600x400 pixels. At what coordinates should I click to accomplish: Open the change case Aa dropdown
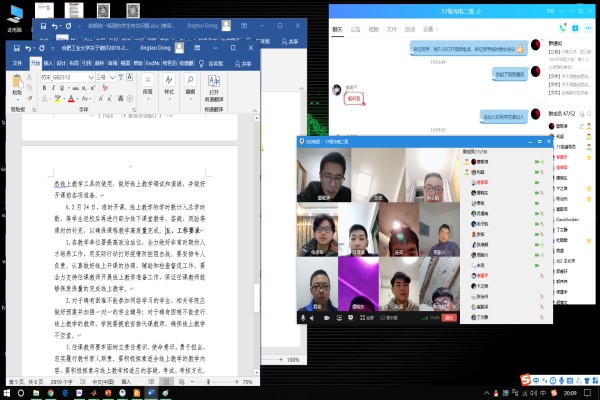tap(86, 99)
